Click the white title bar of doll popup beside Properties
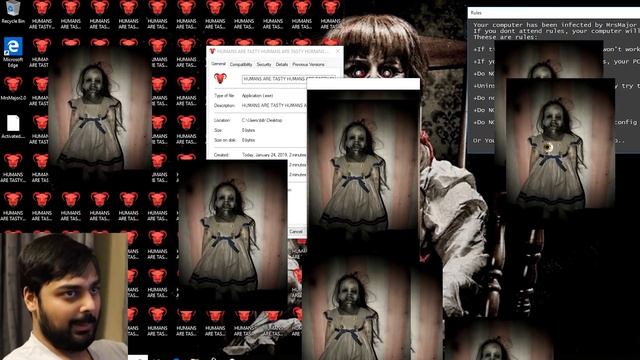The width and height of the screenshot is (640, 360). tap(363, 84)
